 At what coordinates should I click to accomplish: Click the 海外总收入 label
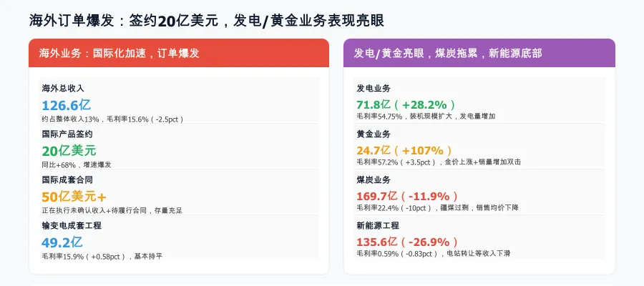(x=63, y=89)
